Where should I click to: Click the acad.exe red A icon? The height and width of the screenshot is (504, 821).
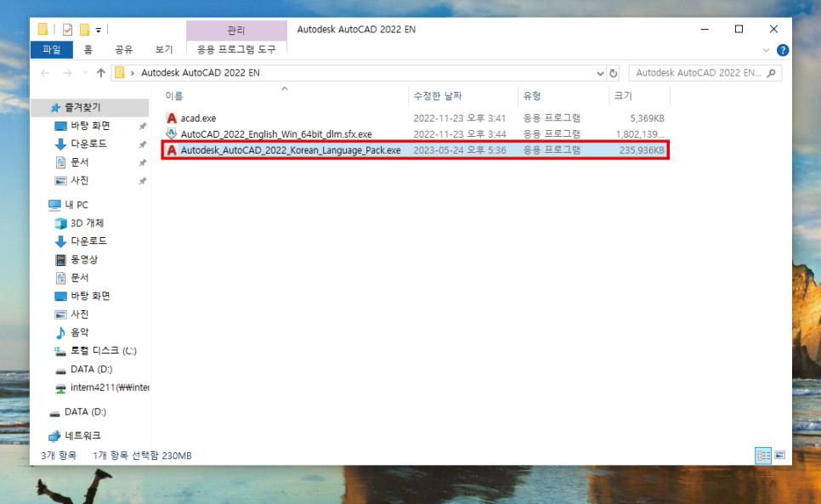coord(171,118)
